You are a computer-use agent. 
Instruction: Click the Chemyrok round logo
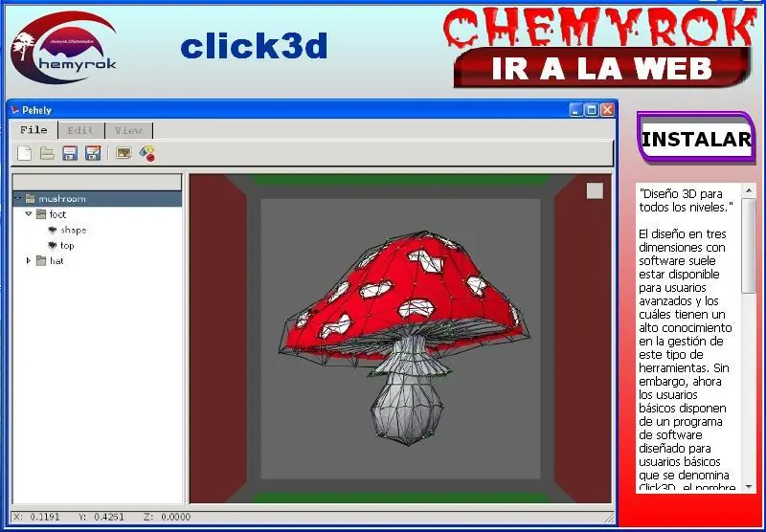pyautogui.click(x=64, y=47)
